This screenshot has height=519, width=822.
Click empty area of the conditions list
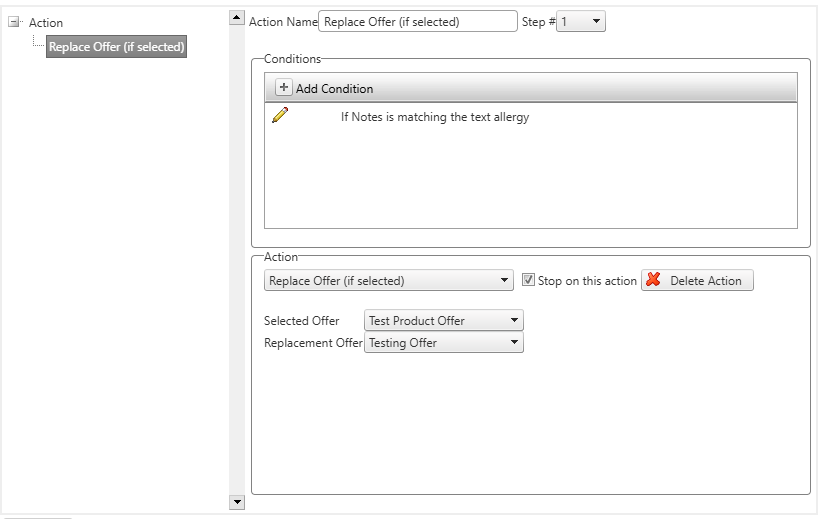[531, 178]
